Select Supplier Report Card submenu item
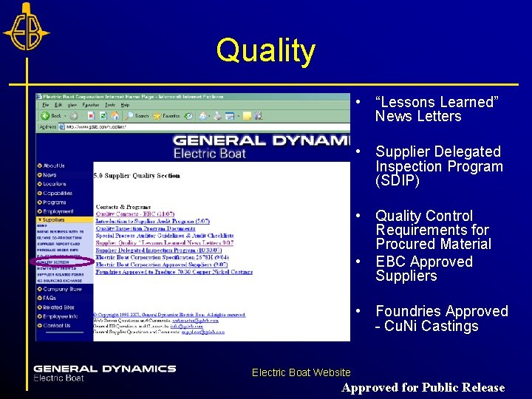The height and width of the screenshot is (399, 532). coord(58,244)
